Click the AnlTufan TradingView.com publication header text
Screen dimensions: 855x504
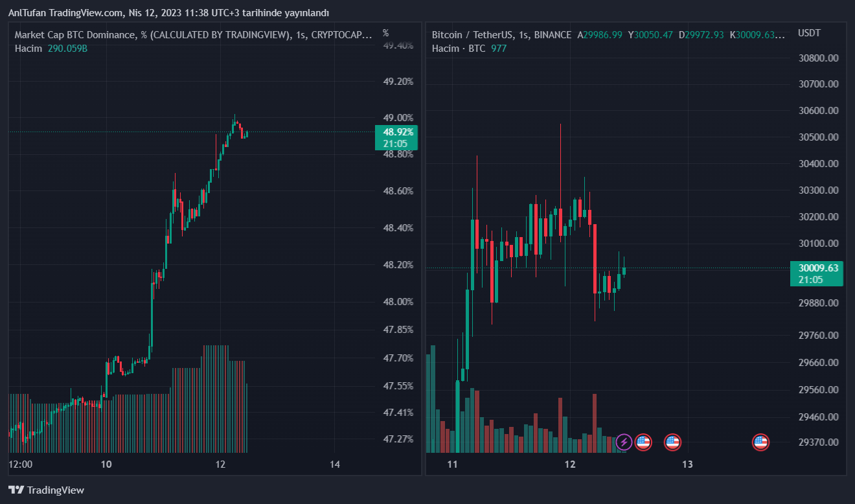[x=168, y=13]
